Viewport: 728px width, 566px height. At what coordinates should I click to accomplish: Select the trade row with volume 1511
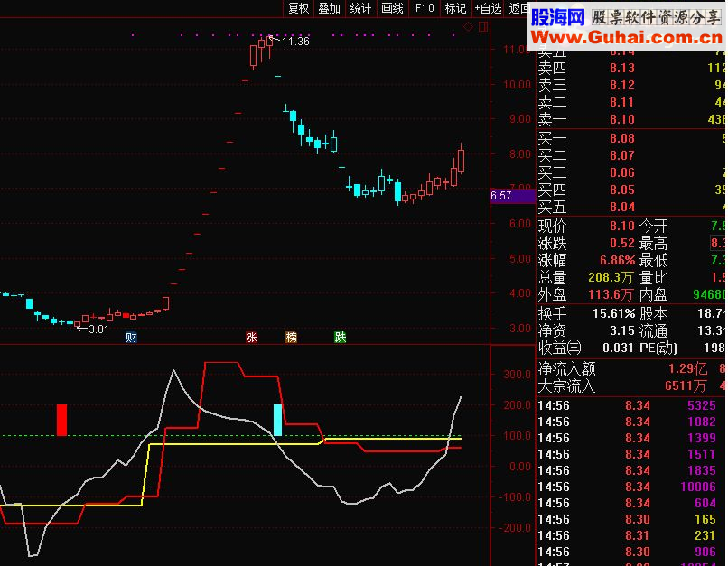tap(631, 454)
